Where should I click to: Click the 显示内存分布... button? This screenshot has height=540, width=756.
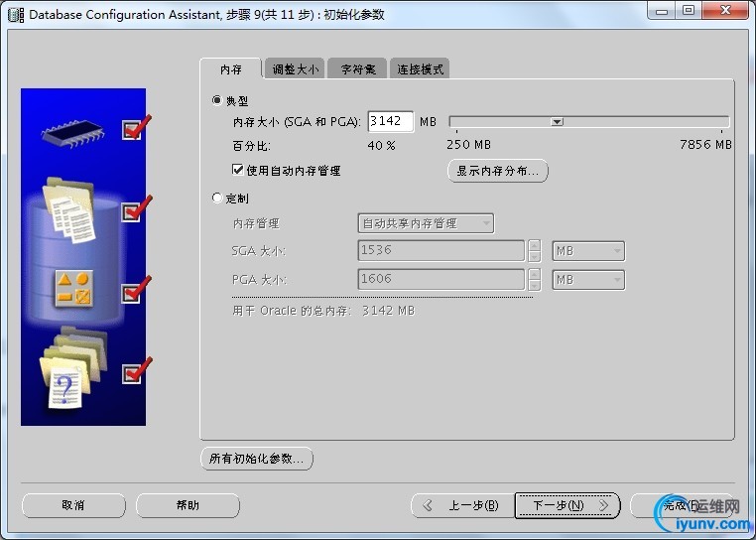[498, 171]
